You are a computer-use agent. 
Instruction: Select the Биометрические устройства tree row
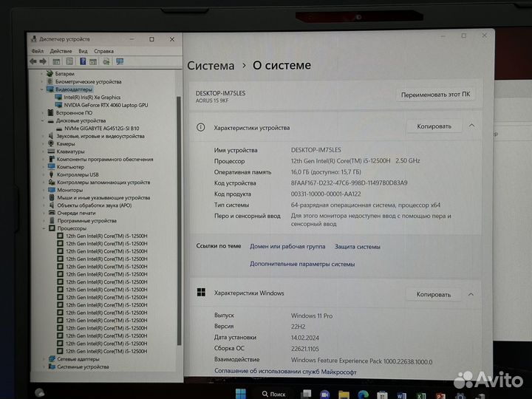tap(88, 81)
